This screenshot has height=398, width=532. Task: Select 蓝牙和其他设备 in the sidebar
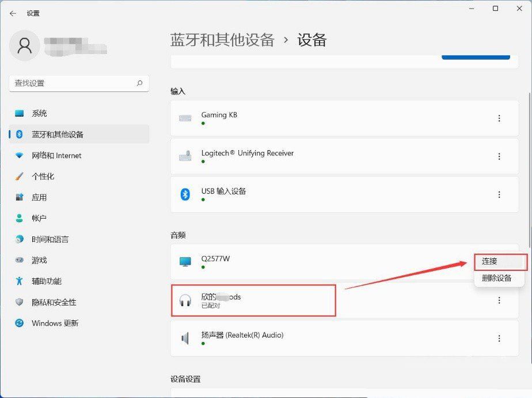[79, 134]
